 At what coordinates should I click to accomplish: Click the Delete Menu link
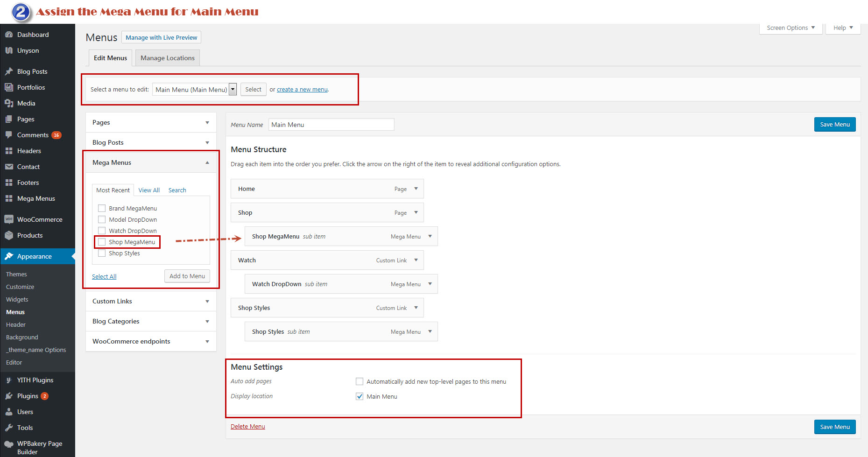[x=247, y=427]
